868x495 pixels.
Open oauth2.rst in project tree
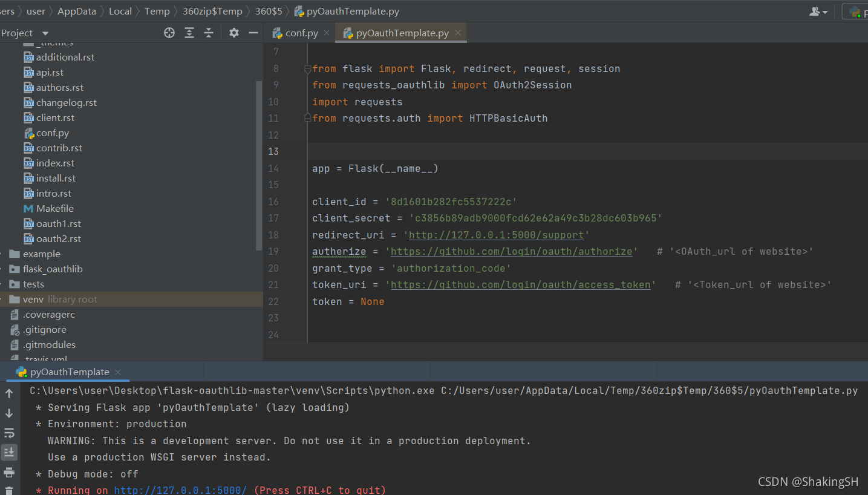(x=59, y=238)
